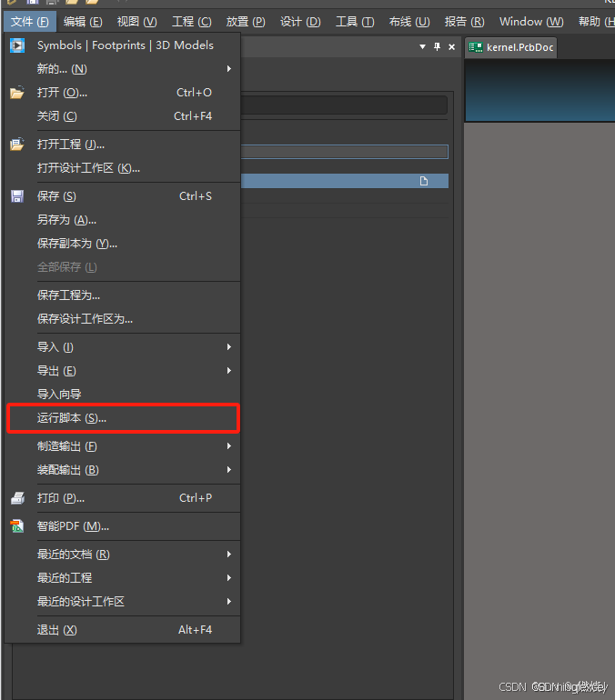The height and width of the screenshot is (700, 615).
Task: Choose 打印 (P) menu entry
Action: click(123, 498)
